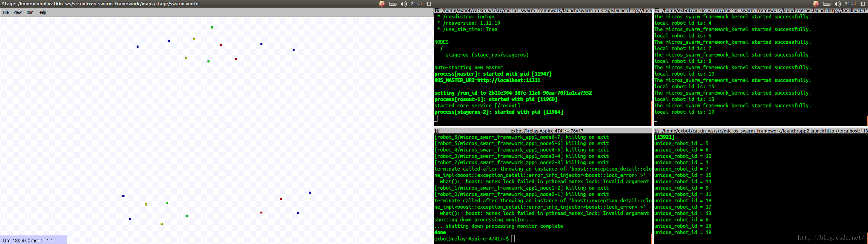Focus the exbot@relay-Aspire-4741 pane title bar
Viewport: 868px width, 244px height.
coord(543,131)
